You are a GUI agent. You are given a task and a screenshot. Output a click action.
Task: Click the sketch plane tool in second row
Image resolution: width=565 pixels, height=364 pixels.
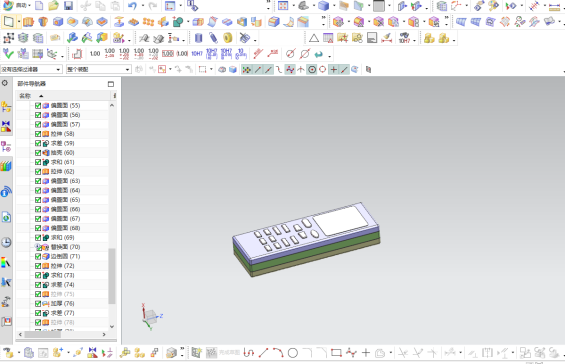point(8,22)
